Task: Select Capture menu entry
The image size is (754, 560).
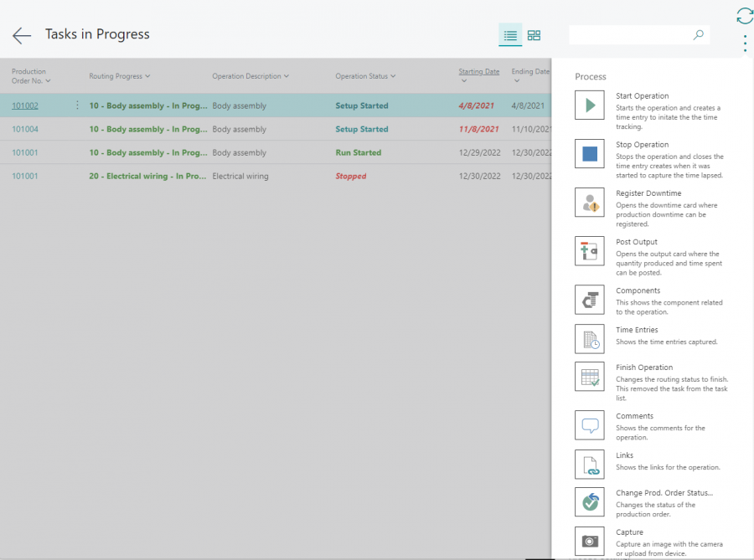Action: click(x=652, y=542)
